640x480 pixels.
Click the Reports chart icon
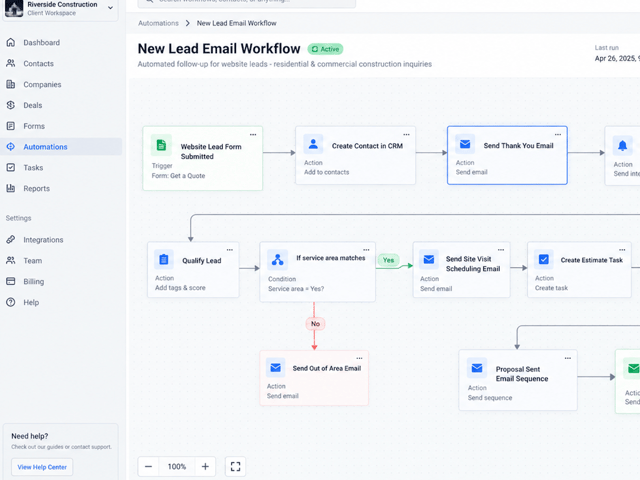(x=11, y=188)
